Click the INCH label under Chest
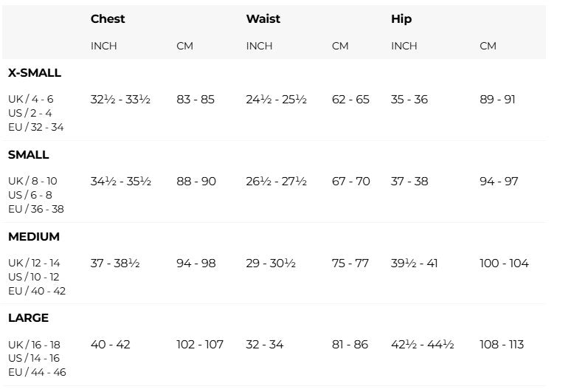The height and width of the screenshot is (389, 588). [x=104, y=46]
